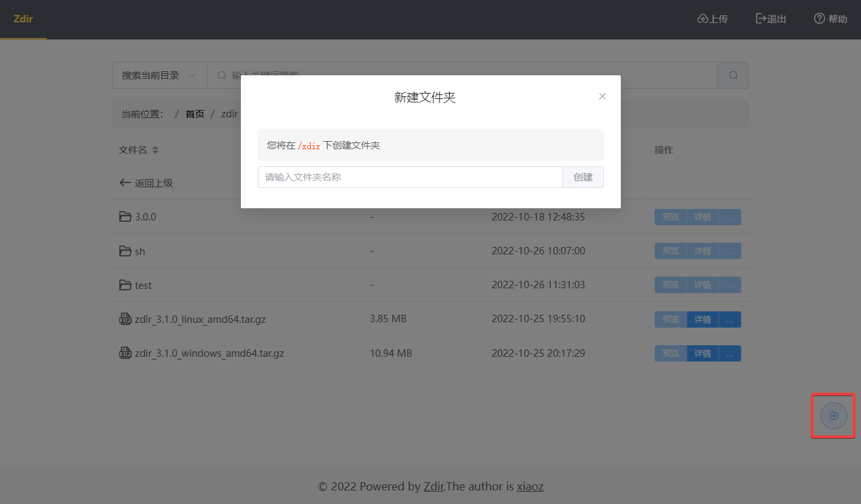
Task: Click the floating circular plus button
Action: pyautogui.click(x=833, y=416)
